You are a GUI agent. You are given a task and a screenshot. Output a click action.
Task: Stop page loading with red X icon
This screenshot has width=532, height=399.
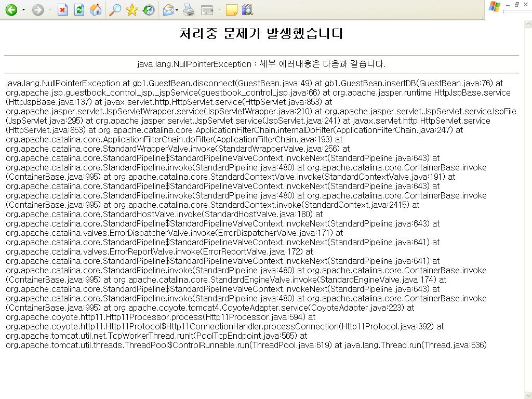63,10
